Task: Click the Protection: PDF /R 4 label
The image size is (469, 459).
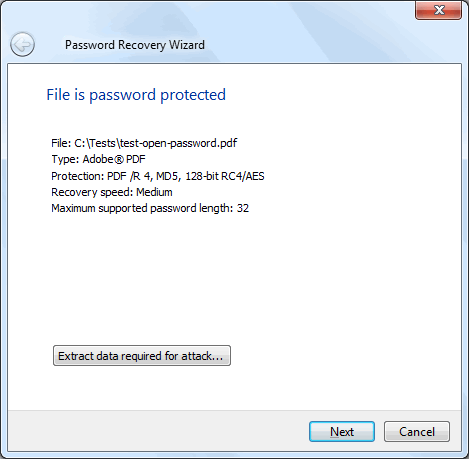Action: coord(102,176)
